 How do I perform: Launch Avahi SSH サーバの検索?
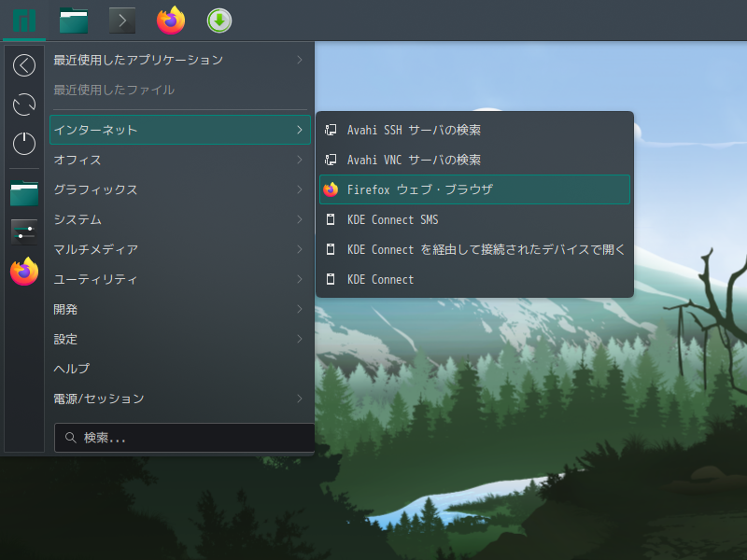(x=474, y=130)
